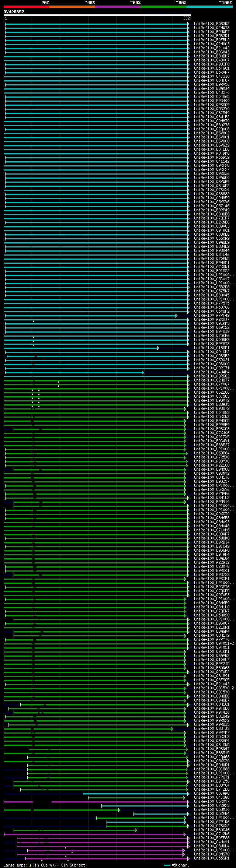
Task: Click the =50char. scale legend
Action: pyautogui.click(x=176, y=865)
